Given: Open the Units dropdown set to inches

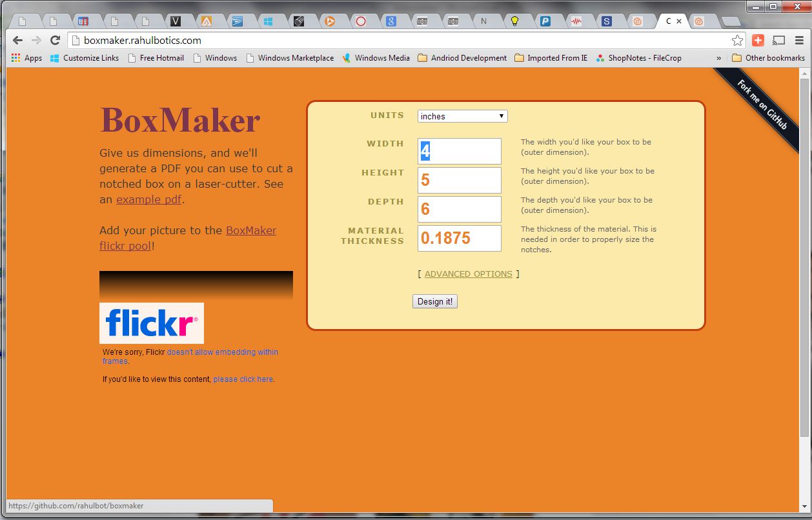Looking at the screenshot, I should [x=463, y=116].
